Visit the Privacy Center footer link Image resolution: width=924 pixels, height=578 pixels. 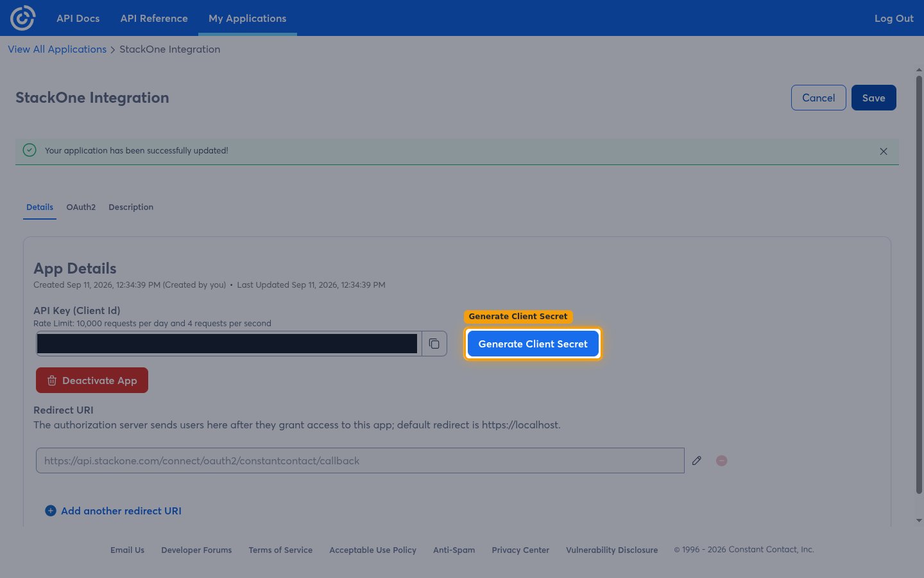[520, 550]
